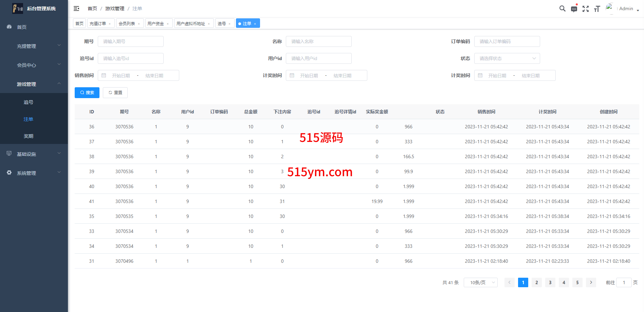Open the font size setting icon
The width and height of the screenshot is (644, 312).
[x=597, y=9]
